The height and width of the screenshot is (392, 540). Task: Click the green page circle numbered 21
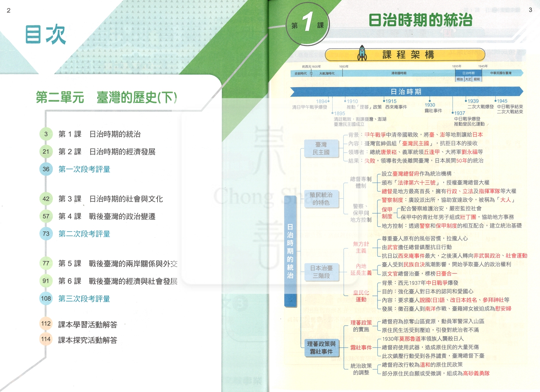point(46,152)
